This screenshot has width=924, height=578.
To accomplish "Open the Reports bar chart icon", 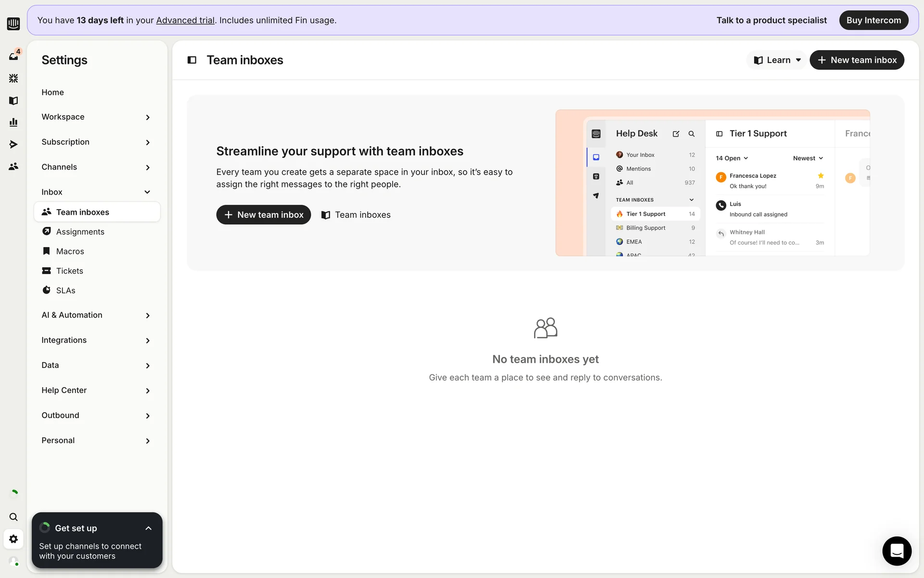I will click(x=13, y=122).
